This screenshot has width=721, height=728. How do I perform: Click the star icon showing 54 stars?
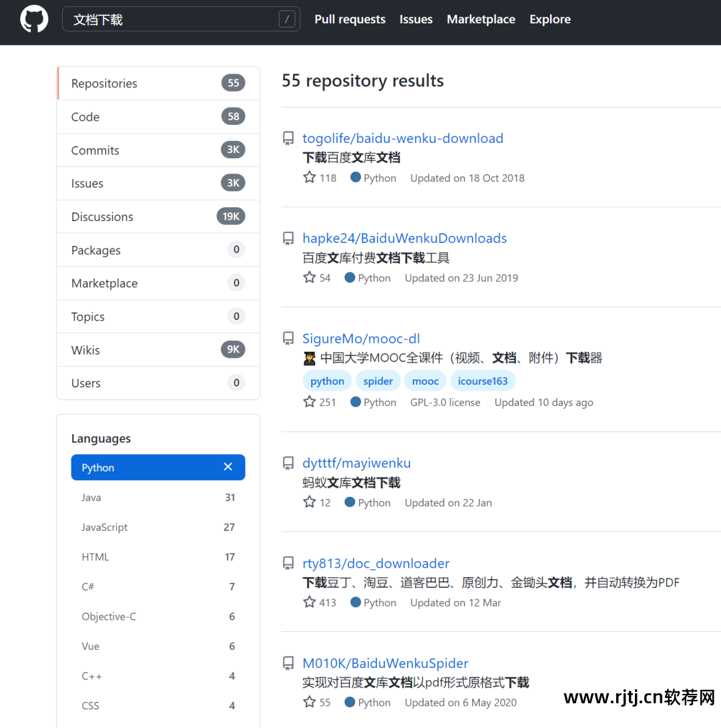click(310, 278)
